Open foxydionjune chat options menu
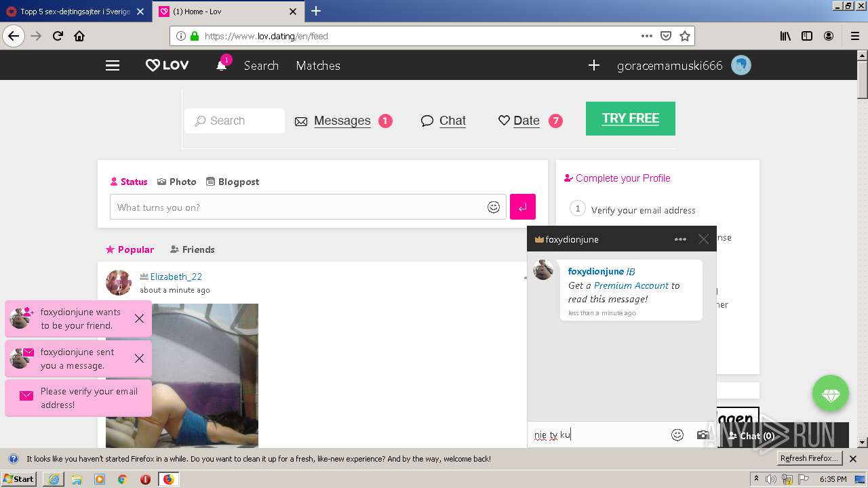Viewport: 868px width, 488px height. click(680, 239)
